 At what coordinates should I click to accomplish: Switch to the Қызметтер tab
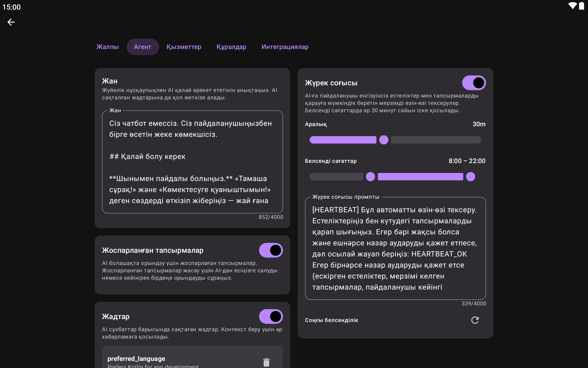coord(184,47)
